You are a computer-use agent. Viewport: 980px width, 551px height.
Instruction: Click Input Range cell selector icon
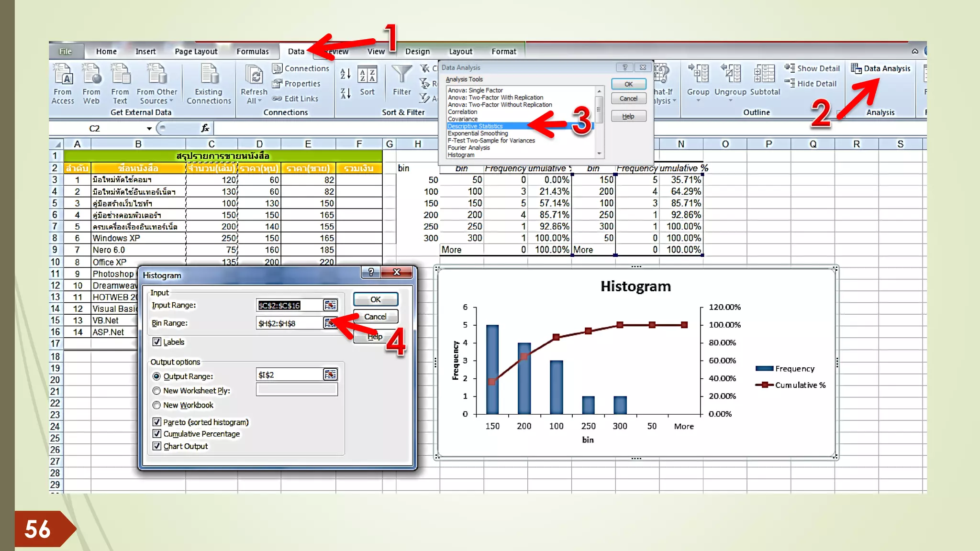click(x=330, y=305)
